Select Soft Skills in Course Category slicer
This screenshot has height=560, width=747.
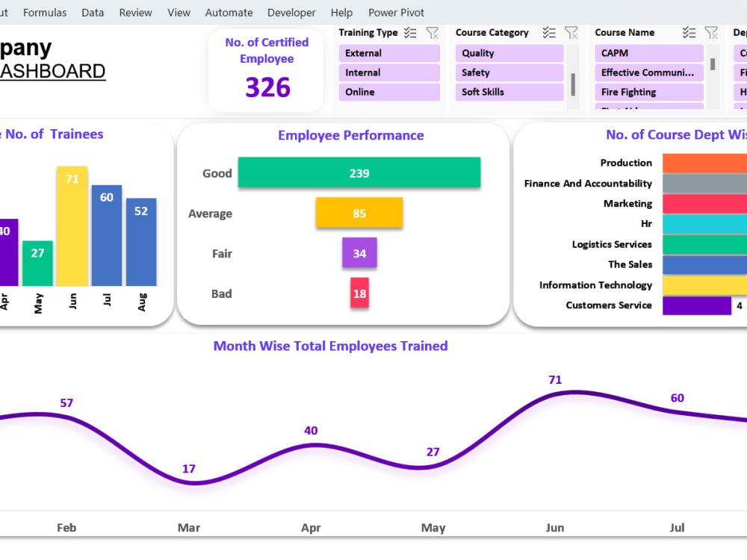tap(509, 92)
